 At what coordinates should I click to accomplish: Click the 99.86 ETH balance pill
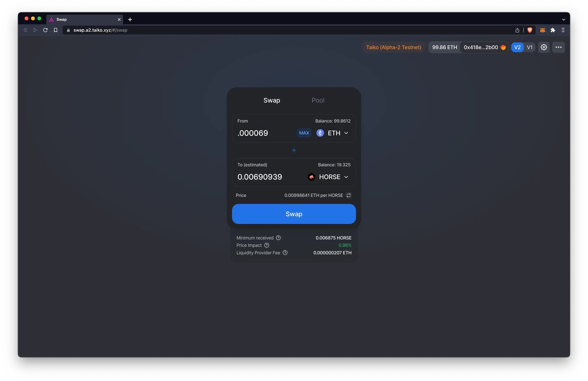[444, 47]
